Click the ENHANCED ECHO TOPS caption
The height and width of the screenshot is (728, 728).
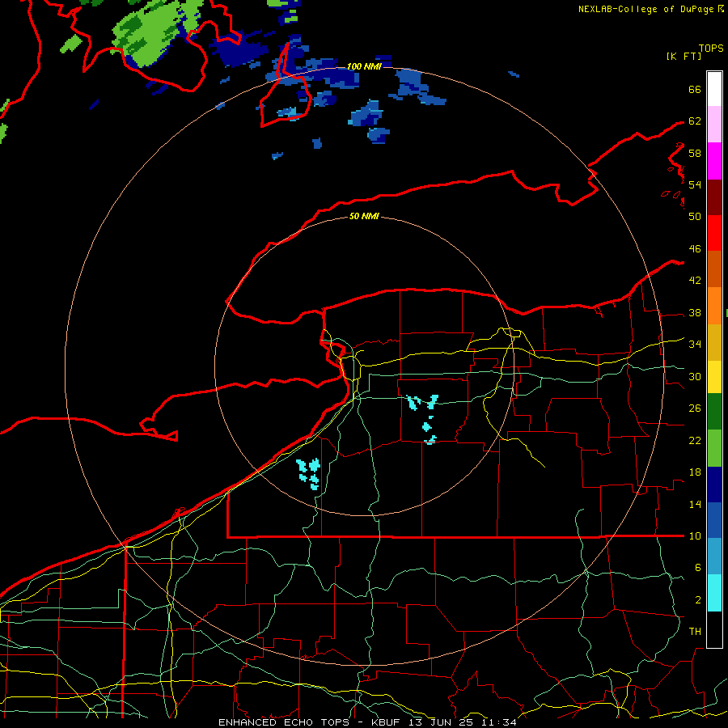284,722
